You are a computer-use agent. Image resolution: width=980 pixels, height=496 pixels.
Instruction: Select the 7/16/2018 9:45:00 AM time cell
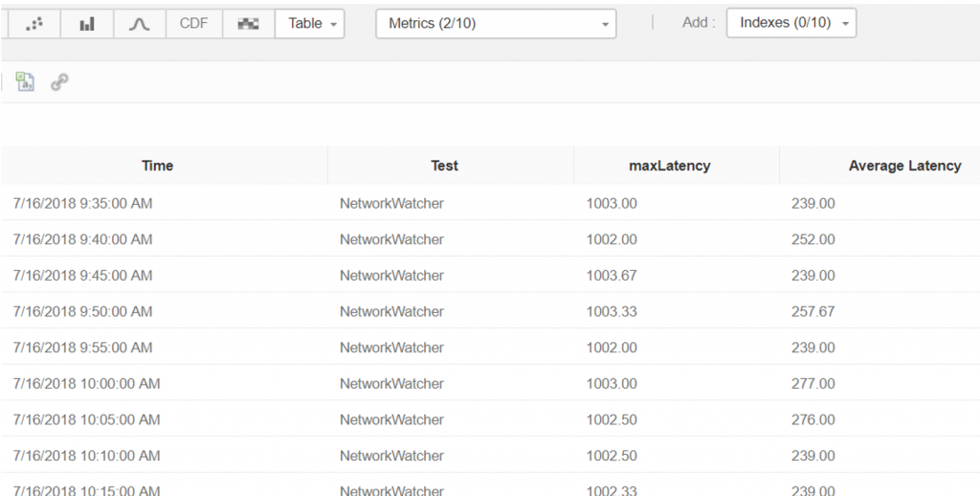coord(82,275)
